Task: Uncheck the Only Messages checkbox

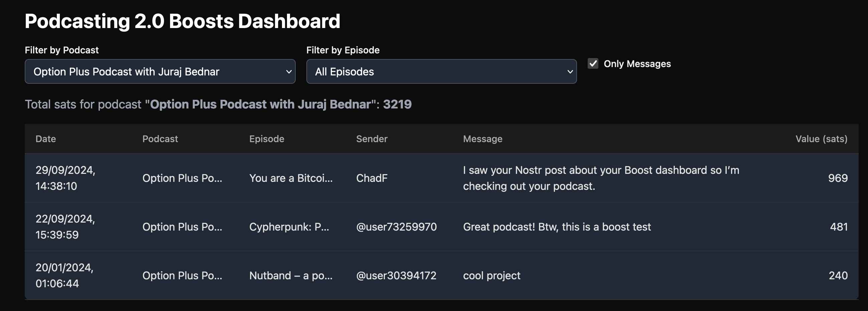Action: pos(593,64)
